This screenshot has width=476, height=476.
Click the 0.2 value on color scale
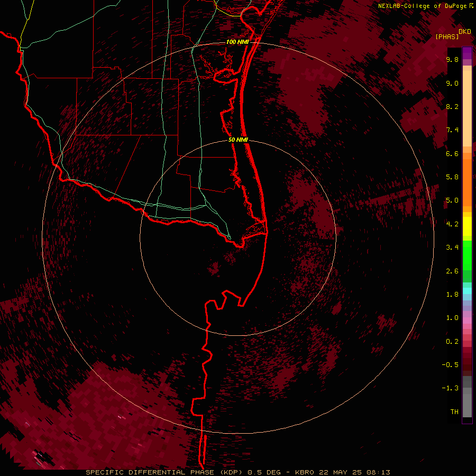point(452,342)
